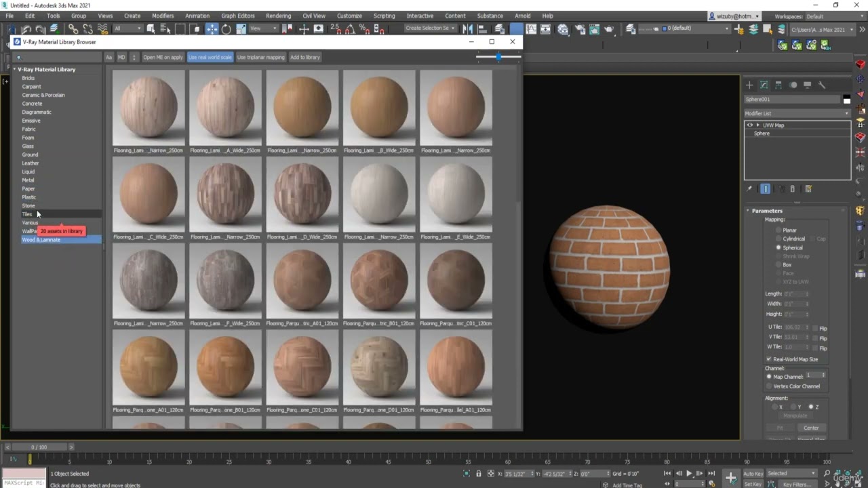Enable the V Tile Flip checkbox
The height and width of the screenshot is (488, 868).
[x=815, y=338]
